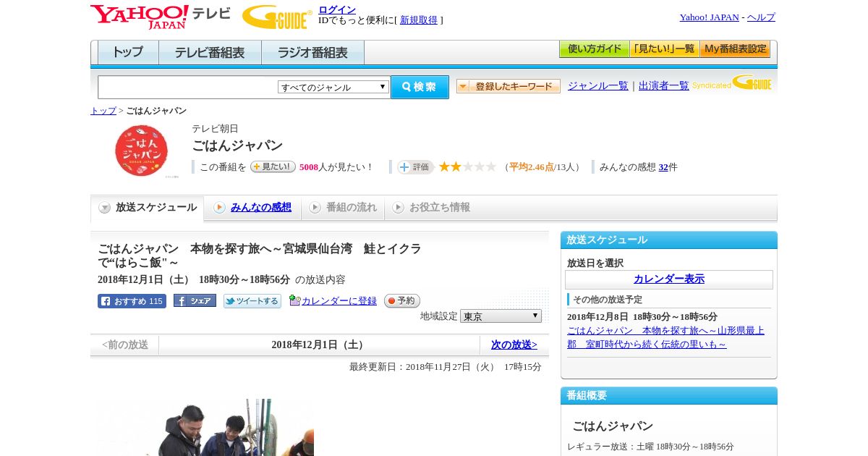The height and width of the screenshot is (456, 868).
Task: Go to 次の放送> next broadcast
Action: coord(514,345)
